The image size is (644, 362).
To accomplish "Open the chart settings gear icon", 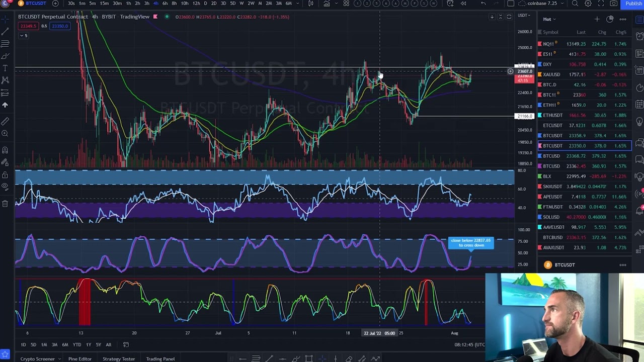I will (588, 4).
